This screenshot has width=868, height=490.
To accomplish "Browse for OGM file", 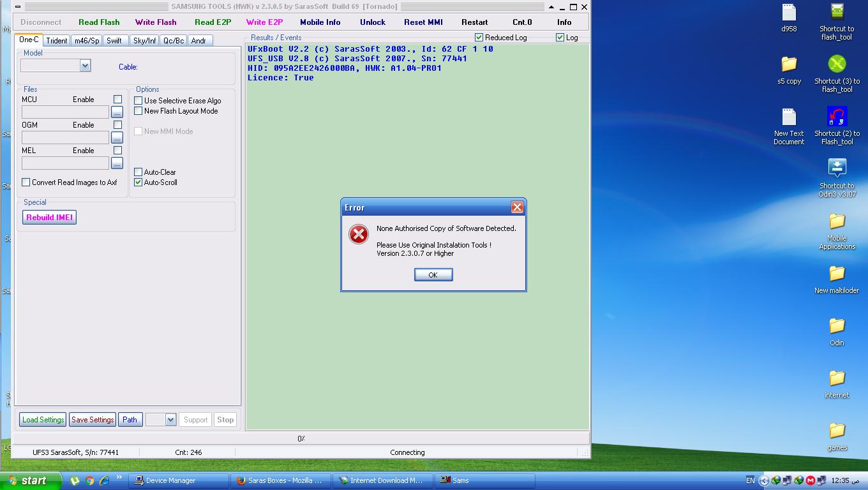I will (117, 137).
